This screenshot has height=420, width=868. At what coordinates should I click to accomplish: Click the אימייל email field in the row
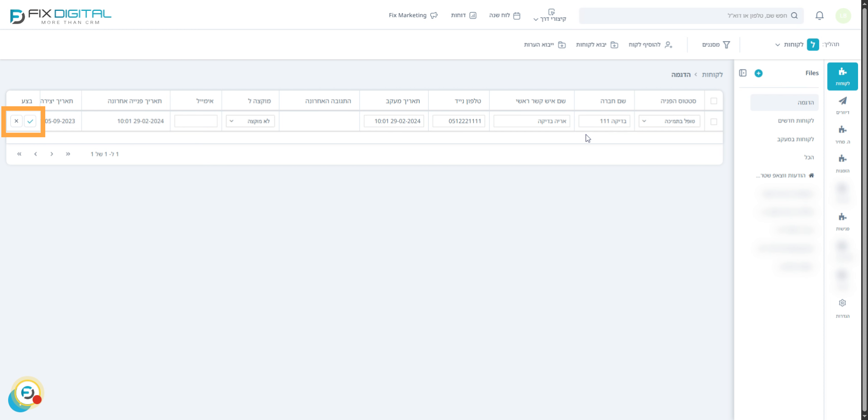tap(196, 121)
